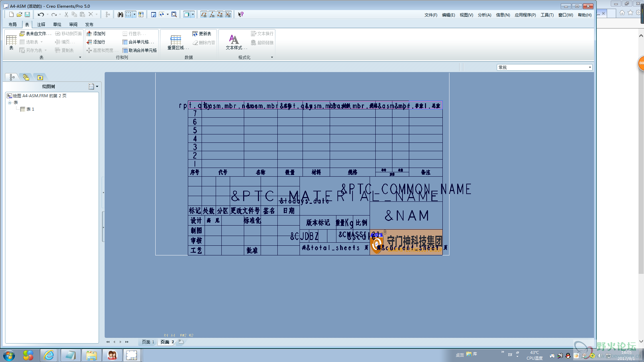Toggle datum plane display icon
Screen dimensions: 644x362
tap(204, 14)
